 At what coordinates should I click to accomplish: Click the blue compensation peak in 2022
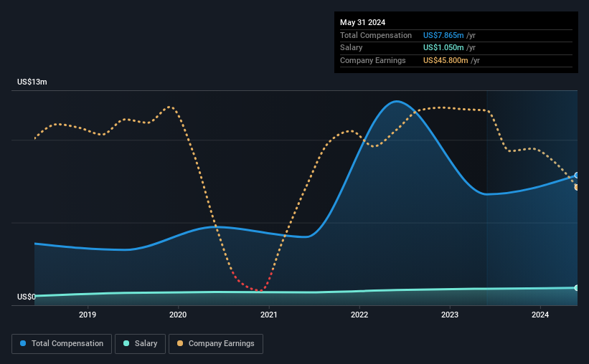click(x=397, y=101)
